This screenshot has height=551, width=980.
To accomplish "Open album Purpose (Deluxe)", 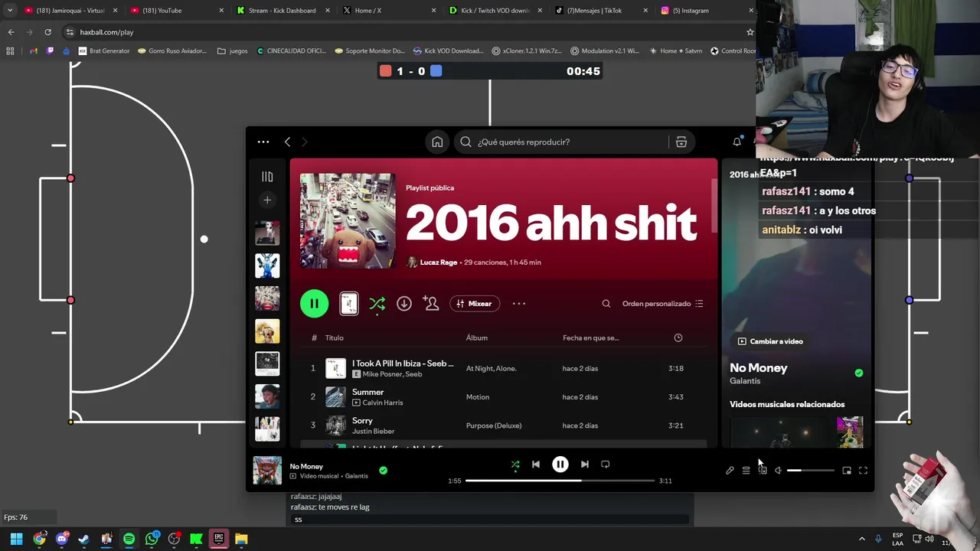I will [x=494, y=425].
